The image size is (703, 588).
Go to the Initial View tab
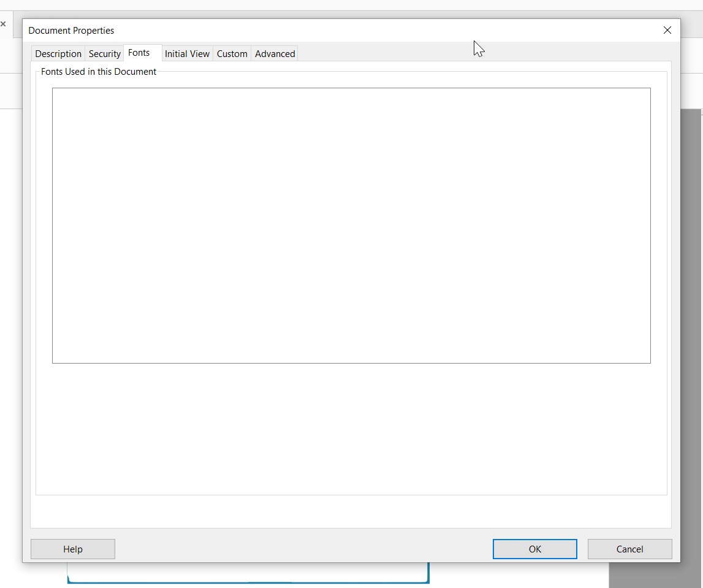[187, 54]
